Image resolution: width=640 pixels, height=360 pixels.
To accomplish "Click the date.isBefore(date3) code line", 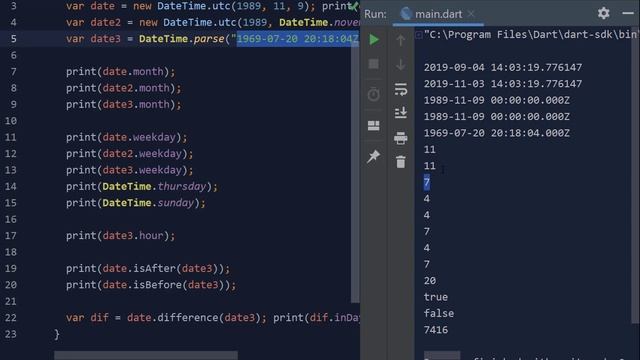I will (x=151, y=285).
